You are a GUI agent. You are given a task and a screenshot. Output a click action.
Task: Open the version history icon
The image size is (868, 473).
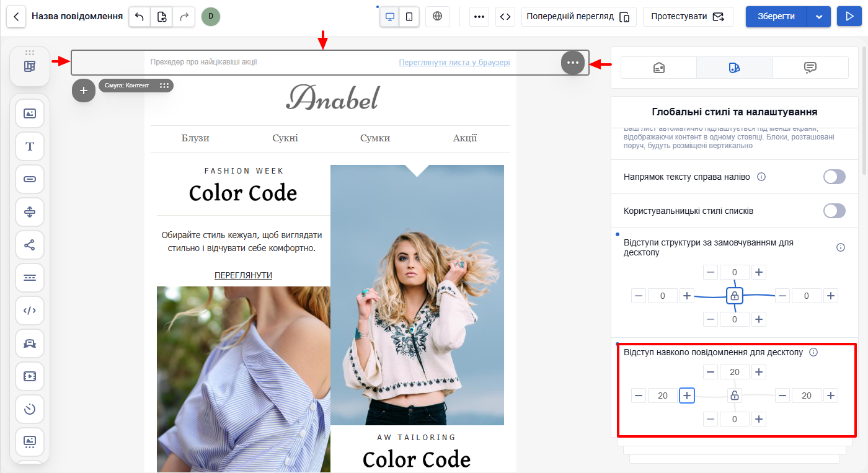point(161,17)
